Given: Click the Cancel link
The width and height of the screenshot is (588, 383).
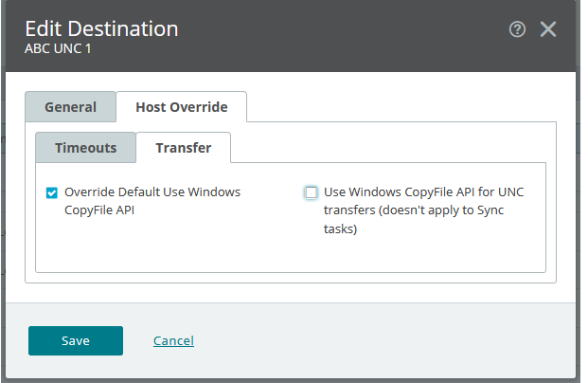Looking at the screenshot, I should point(173,340).
